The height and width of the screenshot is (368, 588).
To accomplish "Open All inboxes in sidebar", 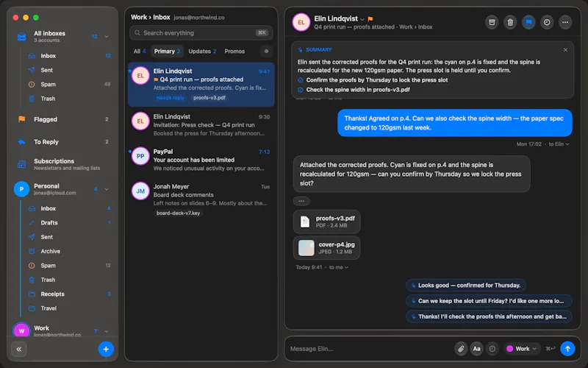I will click(x=62, y=36).
